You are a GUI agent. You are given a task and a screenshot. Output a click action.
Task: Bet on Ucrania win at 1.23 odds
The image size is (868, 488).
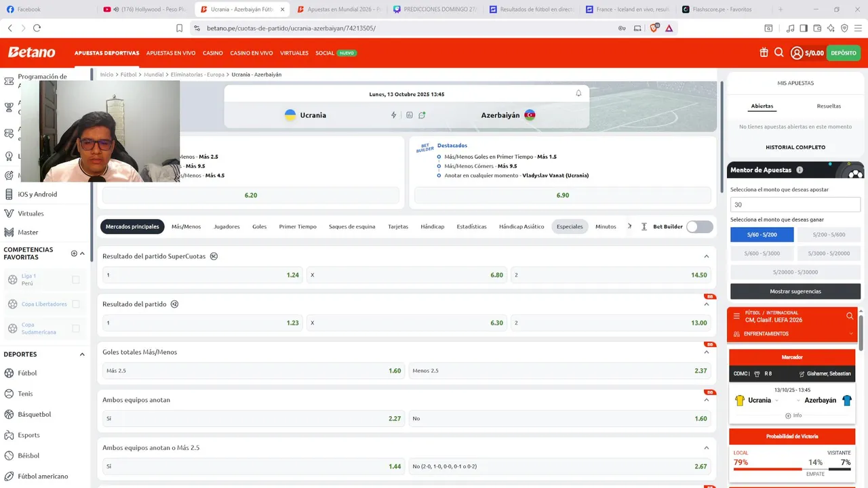[x=202, y=323]
